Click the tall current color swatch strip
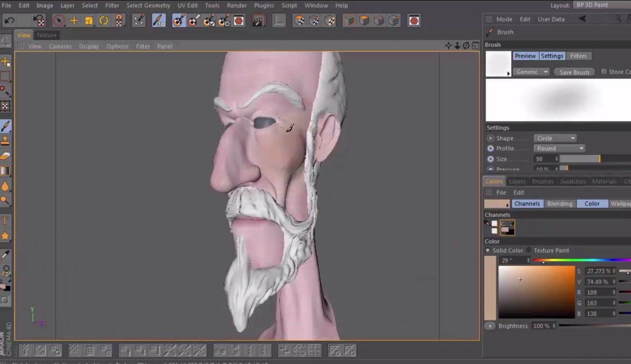The width and height of the screenshot is (631, 364). [x=490, y=288]
